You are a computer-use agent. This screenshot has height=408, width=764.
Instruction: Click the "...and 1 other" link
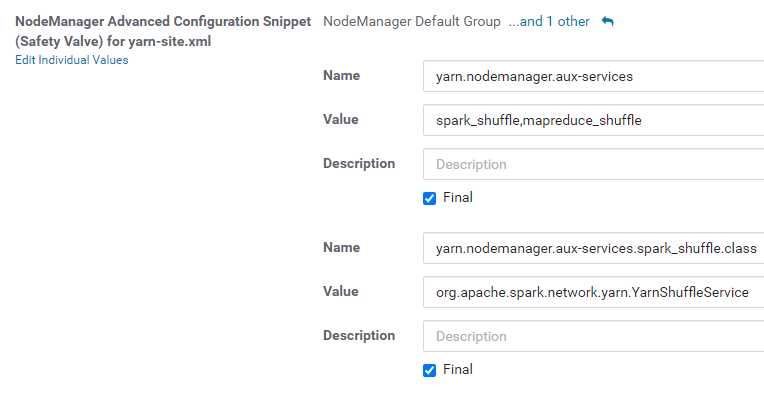549,21
